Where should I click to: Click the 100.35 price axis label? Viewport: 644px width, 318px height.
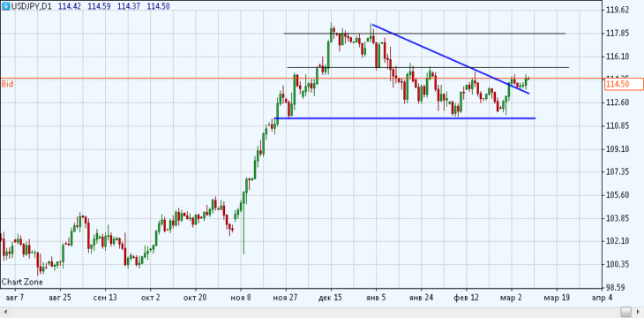tap(618, 264)
